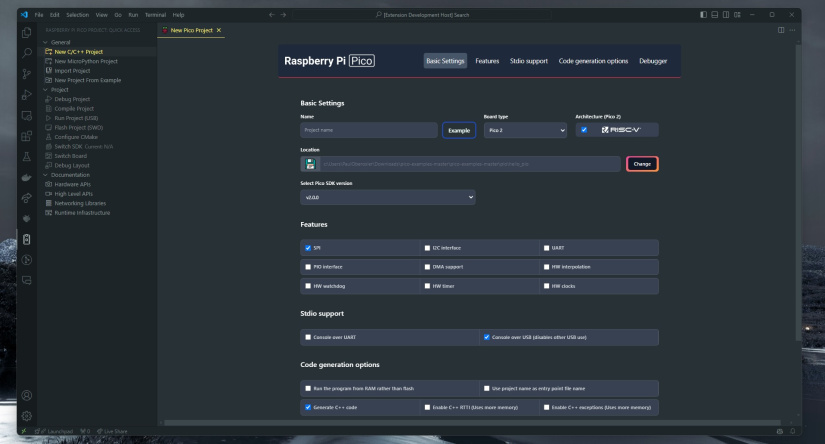Open the Terminal menu
This screenshot has height=444, width=825.
(154, 14)
